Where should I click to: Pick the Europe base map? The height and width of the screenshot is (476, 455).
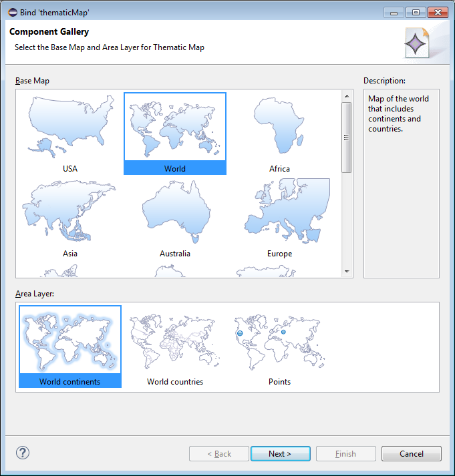(x=279, y=218)
